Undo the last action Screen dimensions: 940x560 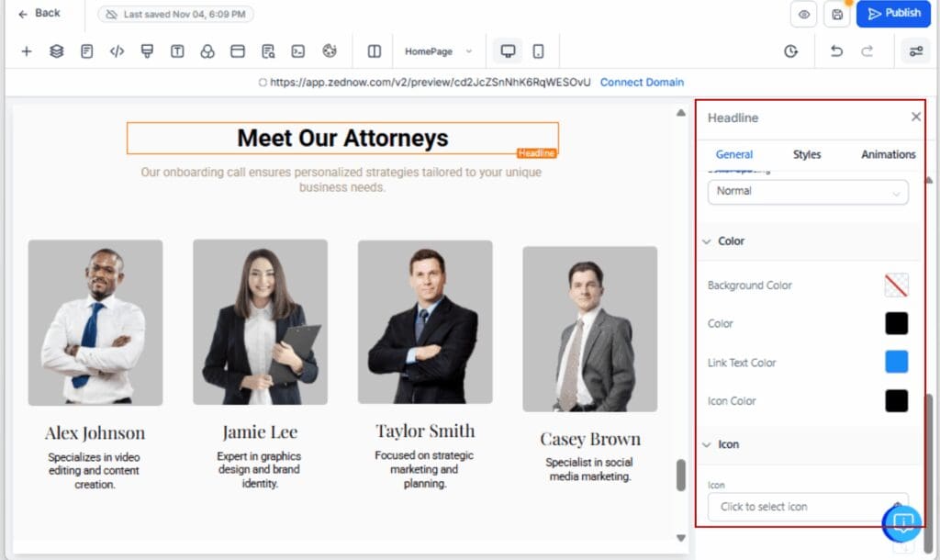coord(836,51)
